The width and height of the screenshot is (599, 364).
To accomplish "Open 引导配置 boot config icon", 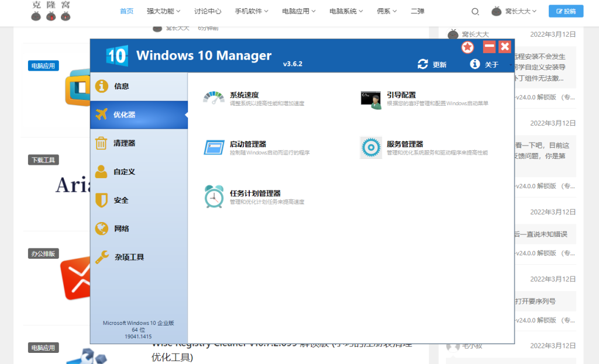I will (x=371, y=100).
